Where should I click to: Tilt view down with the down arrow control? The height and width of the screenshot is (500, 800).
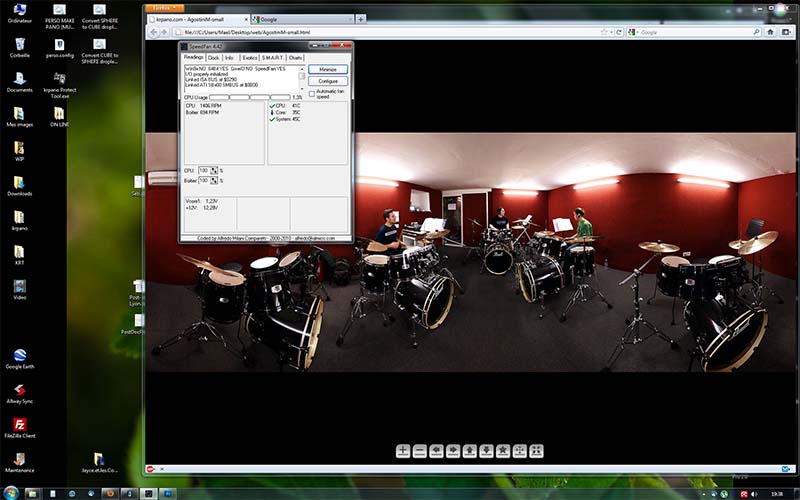(x=486, y=451)
